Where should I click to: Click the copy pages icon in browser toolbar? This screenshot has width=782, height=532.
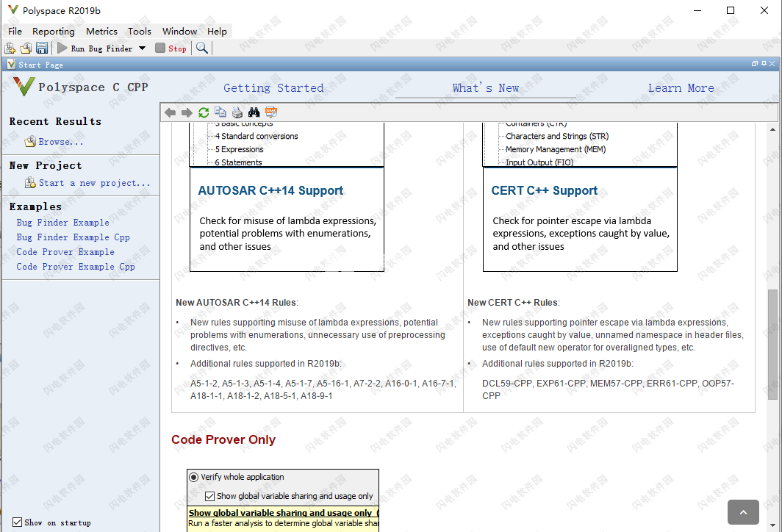click(x=220, y=112)
